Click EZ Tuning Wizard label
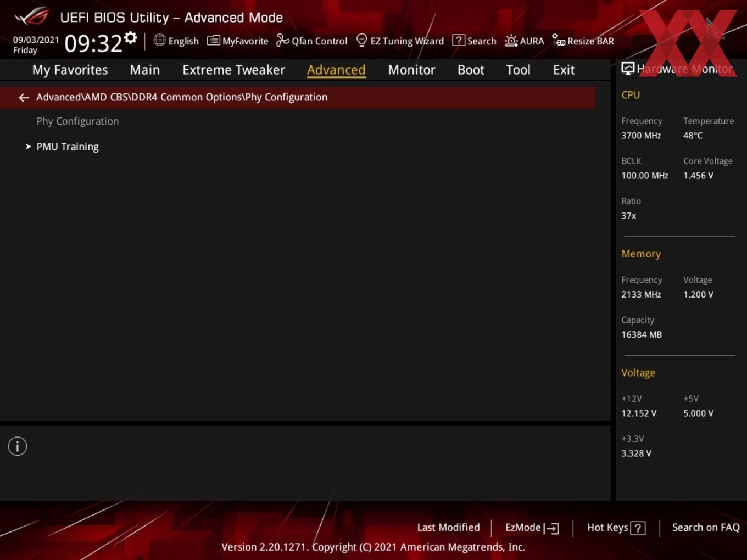747x560 pixels. tap(407, 41)
